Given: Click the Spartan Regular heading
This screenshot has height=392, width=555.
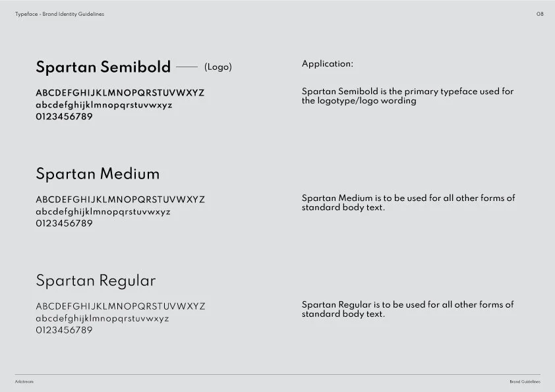Looking at the screenshot, I should coord(96,281).
